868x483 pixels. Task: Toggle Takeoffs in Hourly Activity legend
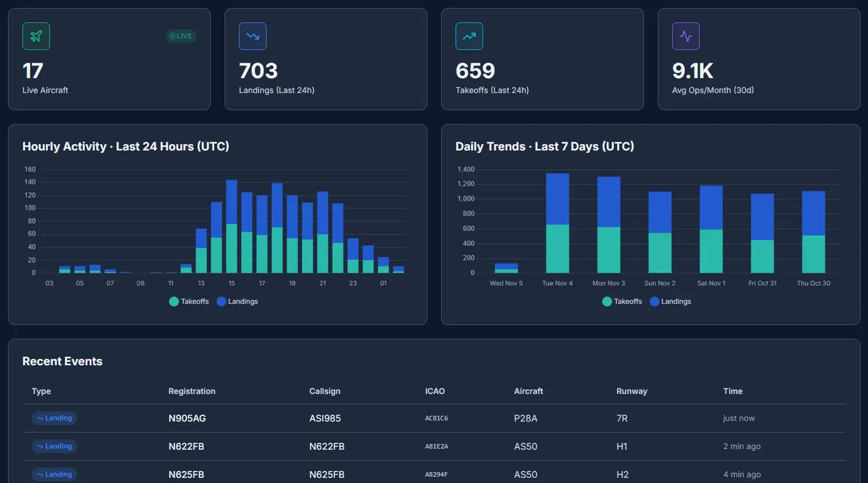[188, 301]
